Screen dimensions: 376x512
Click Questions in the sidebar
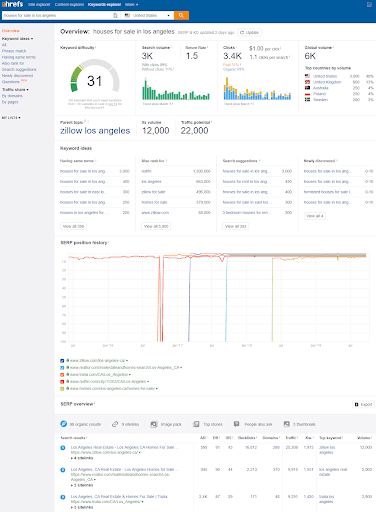[x=11, y=82]
